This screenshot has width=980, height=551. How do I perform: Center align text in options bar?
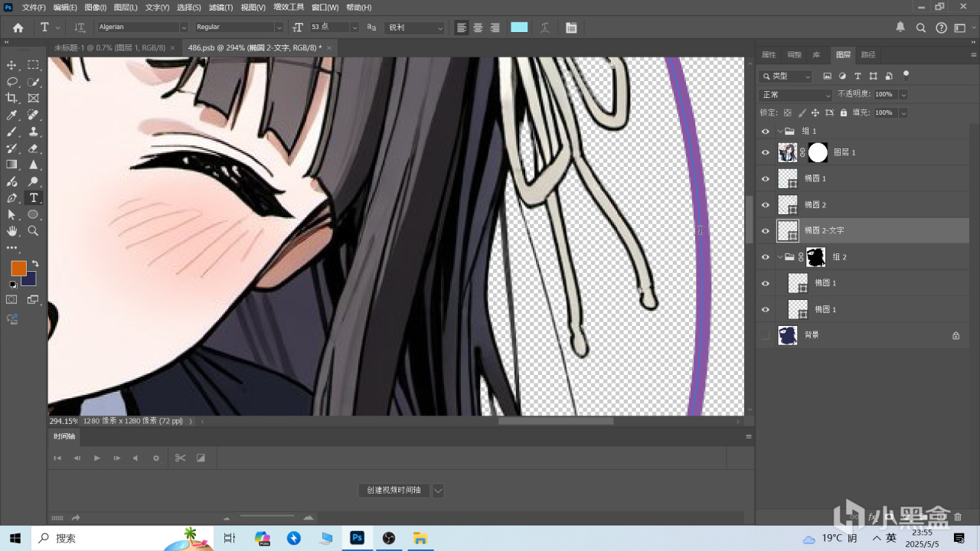pyautogui.click(x=478, y=28)
